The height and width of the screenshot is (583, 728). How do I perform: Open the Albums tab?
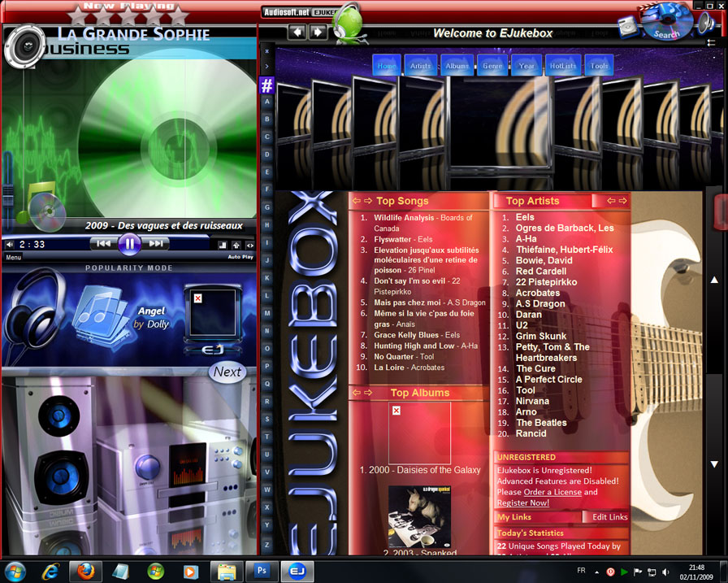pyautogui.click(x=457, y=66)
